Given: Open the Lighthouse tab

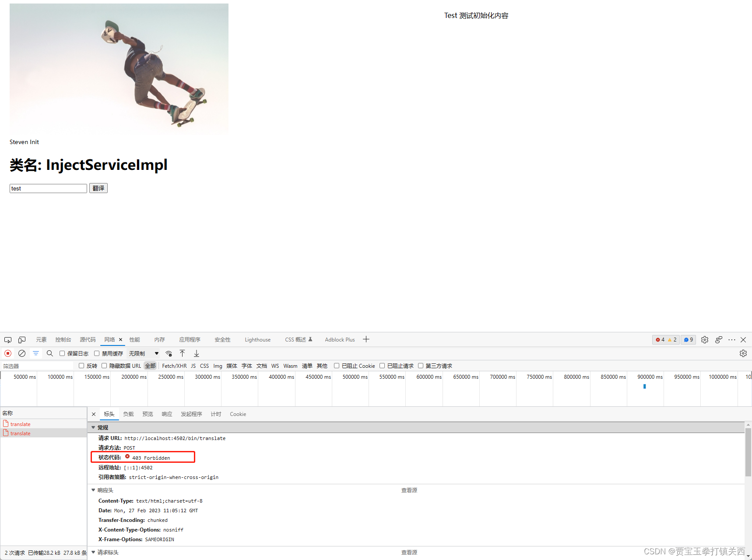Looking at the screenshot, I should [257, 340].
